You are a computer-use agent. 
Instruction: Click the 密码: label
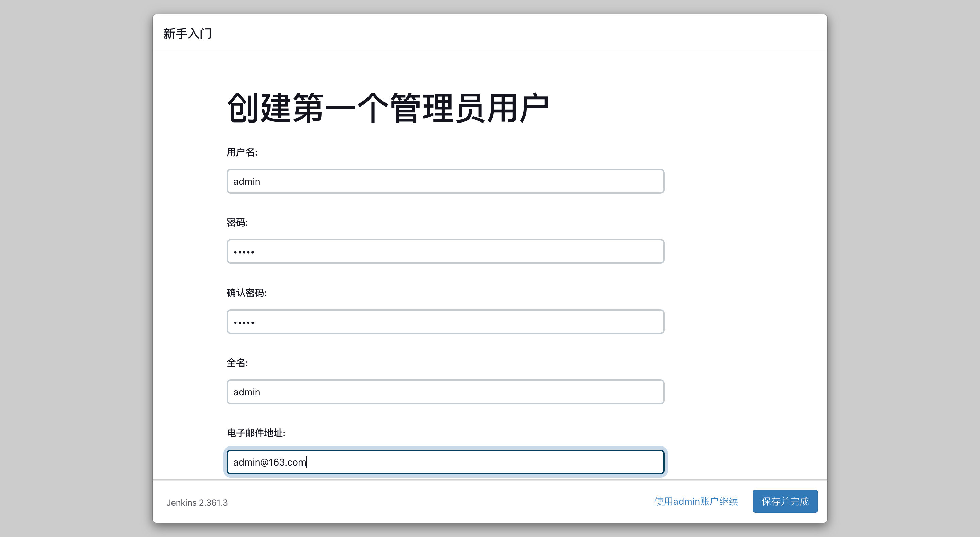238,222
